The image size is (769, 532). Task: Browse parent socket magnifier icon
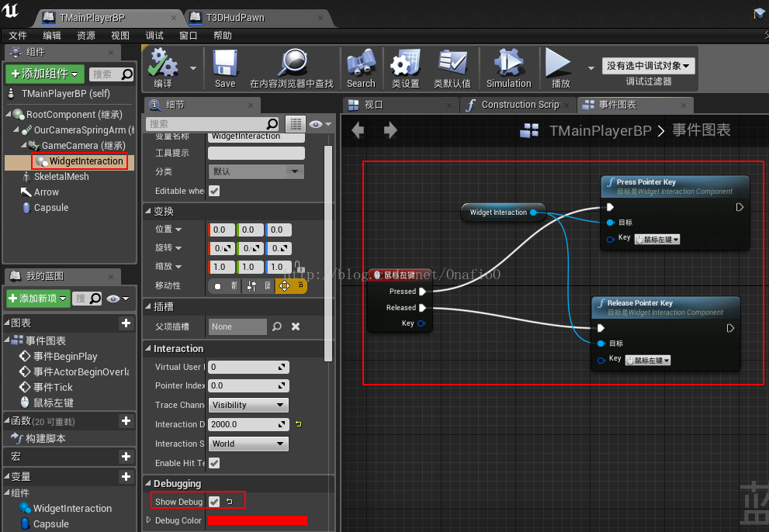[277, 326]
